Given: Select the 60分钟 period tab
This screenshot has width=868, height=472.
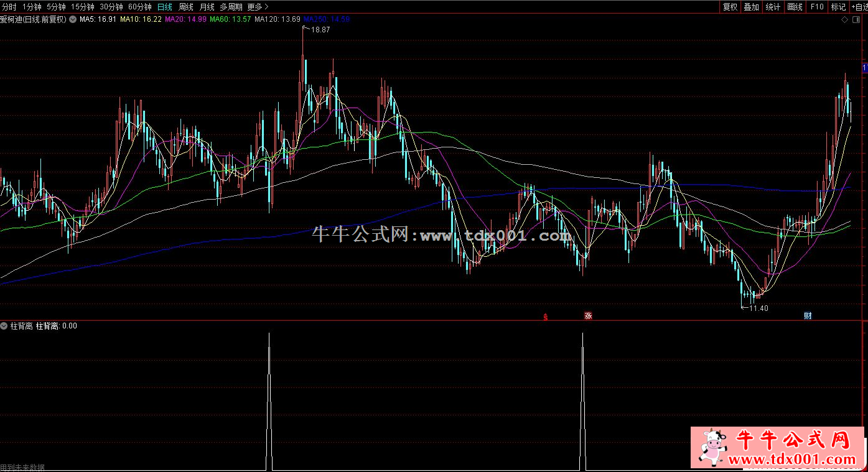Looking at the screenshot, I should coord(140,7).
